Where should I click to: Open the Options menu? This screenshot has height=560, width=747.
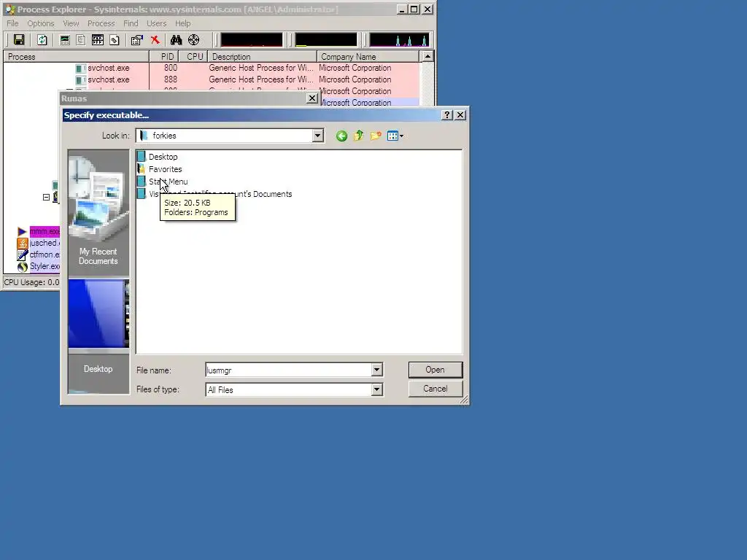coord(41,23)
